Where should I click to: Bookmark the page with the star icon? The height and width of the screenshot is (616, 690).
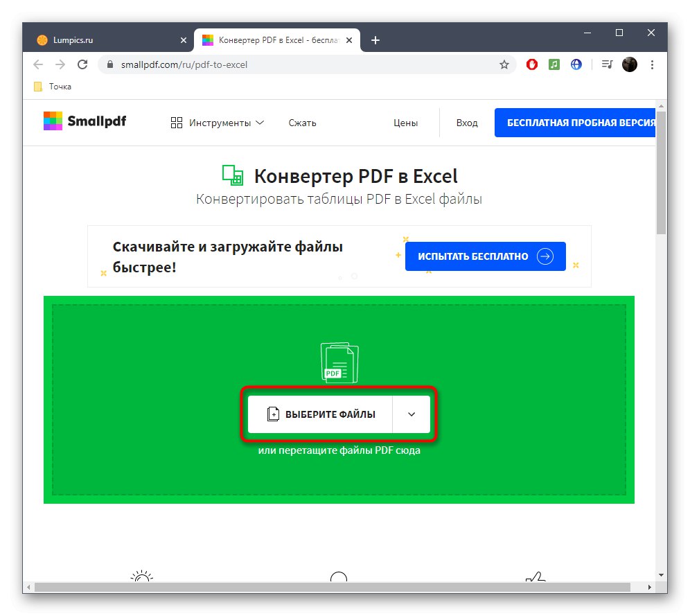click(x=504, y=64)
